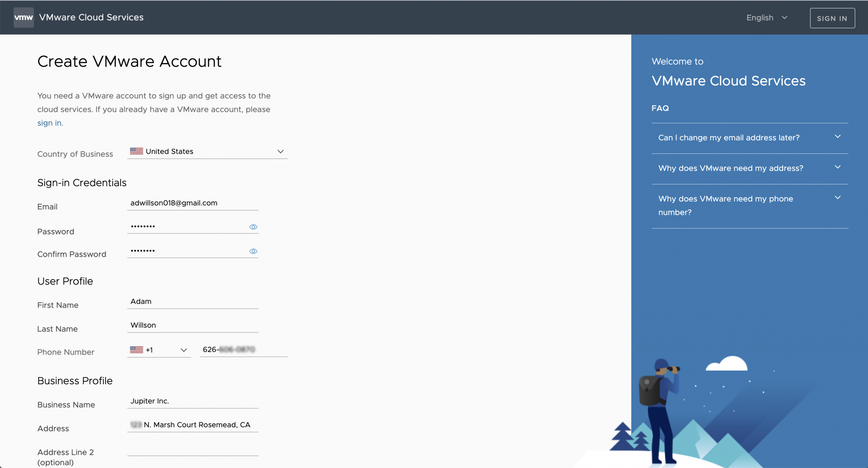Image resolution: width=868 pixels, height=468 pixels.
Task: Click the VMware Cloud Services header title
Action: (91, 17)
